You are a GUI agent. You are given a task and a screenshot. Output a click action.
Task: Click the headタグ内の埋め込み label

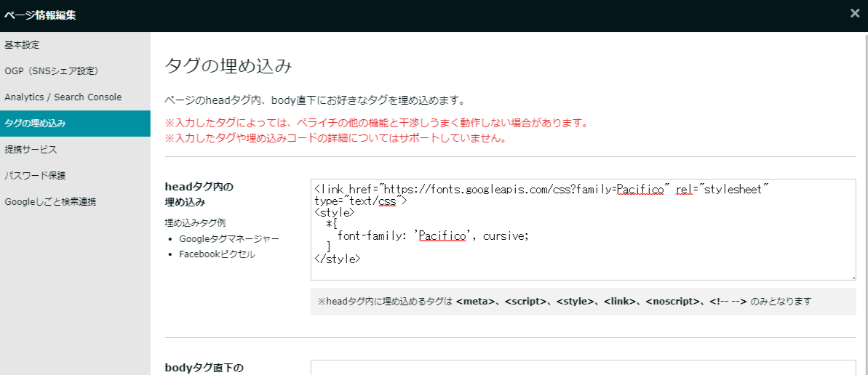199,194
